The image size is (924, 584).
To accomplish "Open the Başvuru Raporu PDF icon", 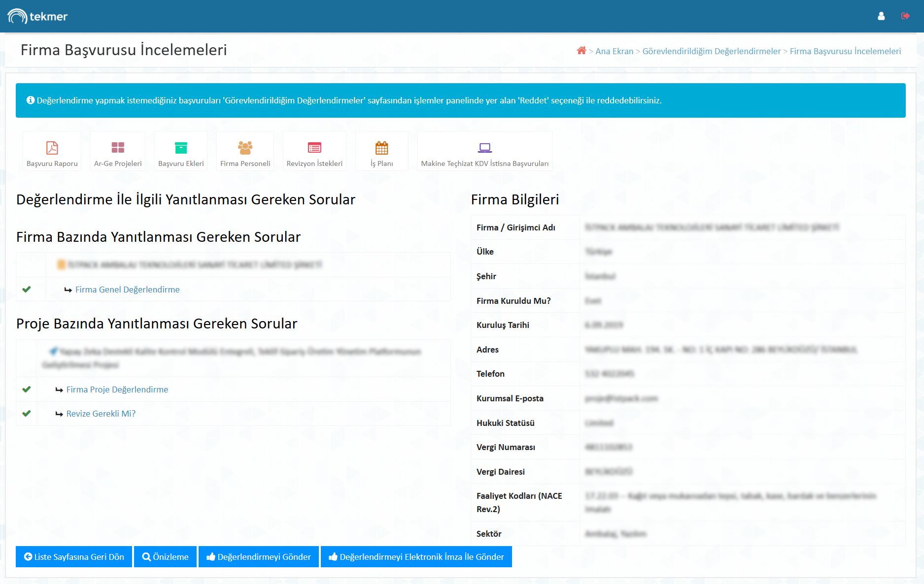I will [x=52, y=148].
